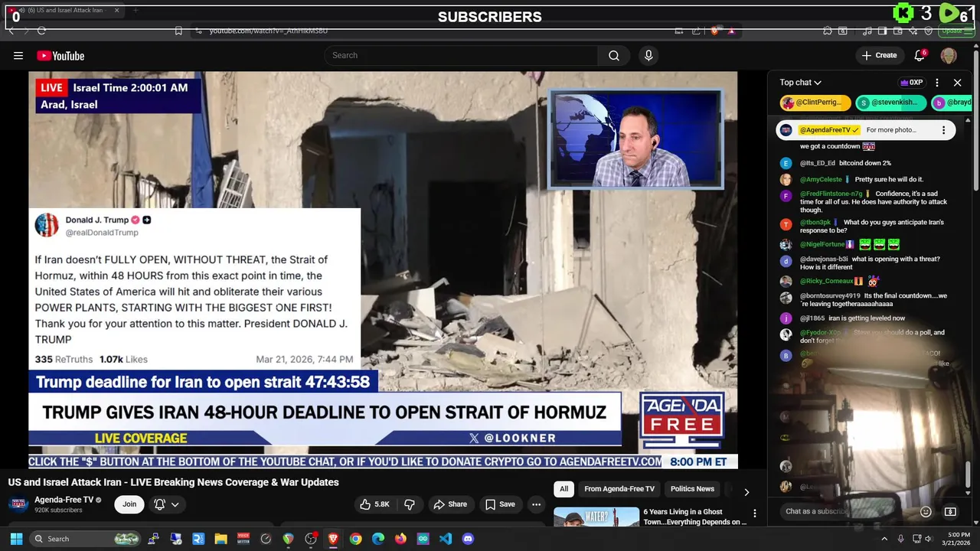Click the browser address bar URL
The width and height of the screenshot is (980, 551).
point(269,31)
